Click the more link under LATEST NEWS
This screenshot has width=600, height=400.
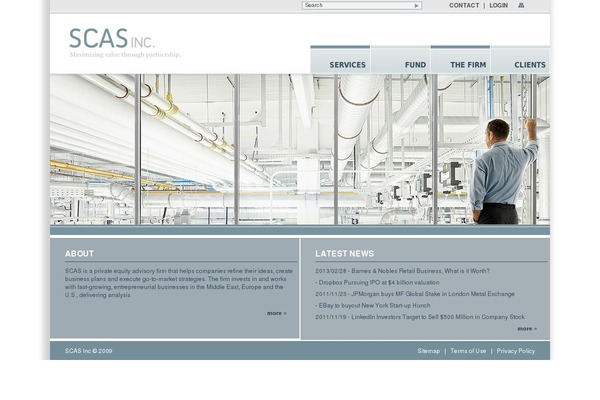click(527, 328)
